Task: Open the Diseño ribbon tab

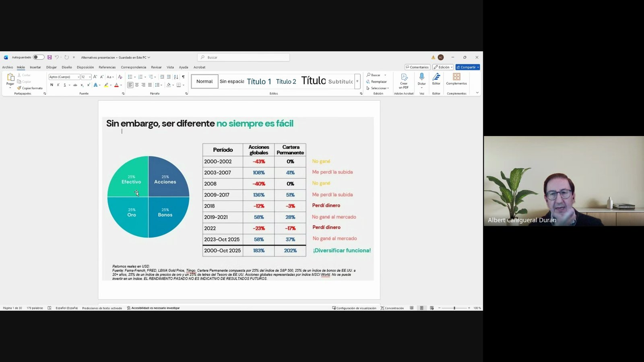Action: [x=67, y=67]
